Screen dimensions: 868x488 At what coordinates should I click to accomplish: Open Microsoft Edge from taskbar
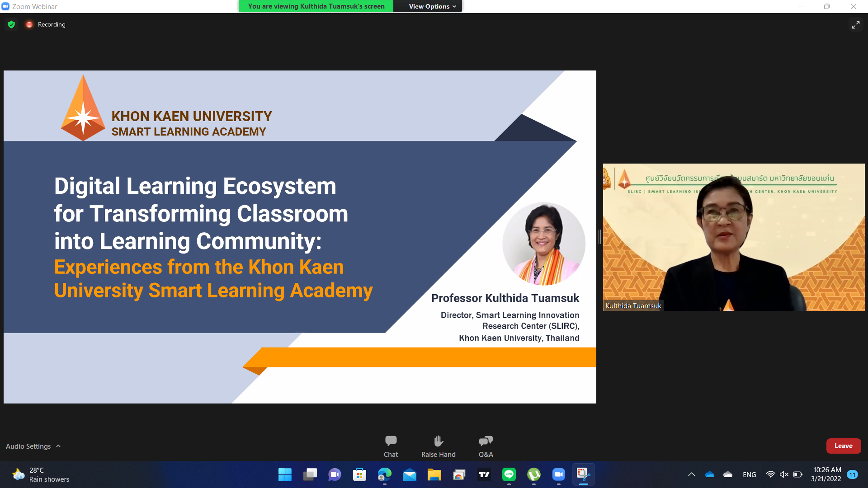385,474
